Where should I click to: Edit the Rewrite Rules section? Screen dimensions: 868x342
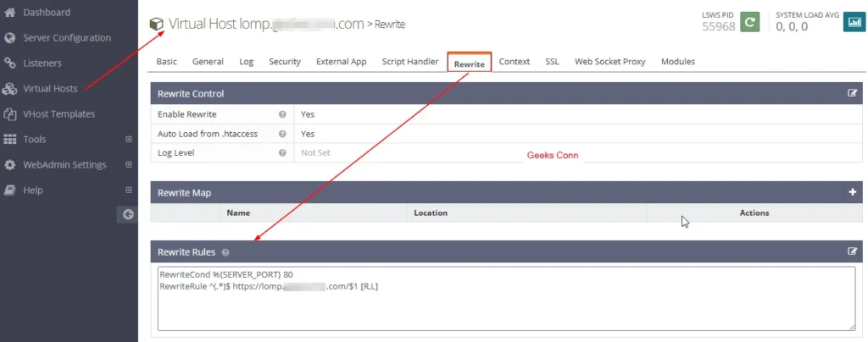coord(853,251)
